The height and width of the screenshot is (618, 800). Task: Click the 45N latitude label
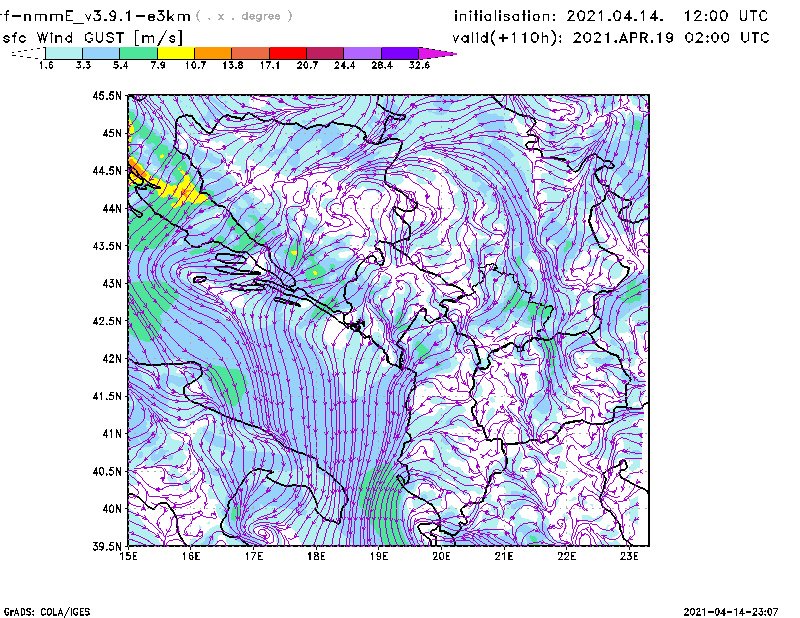tap(112, 133)
